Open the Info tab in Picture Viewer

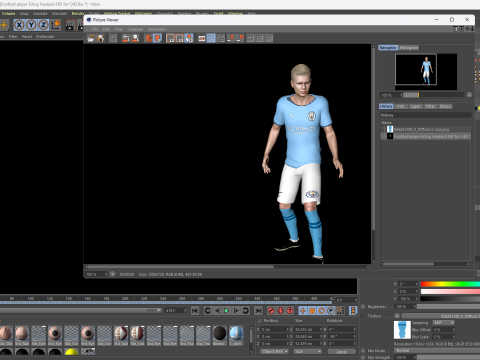pyautogui.click(x=401, y=106)
